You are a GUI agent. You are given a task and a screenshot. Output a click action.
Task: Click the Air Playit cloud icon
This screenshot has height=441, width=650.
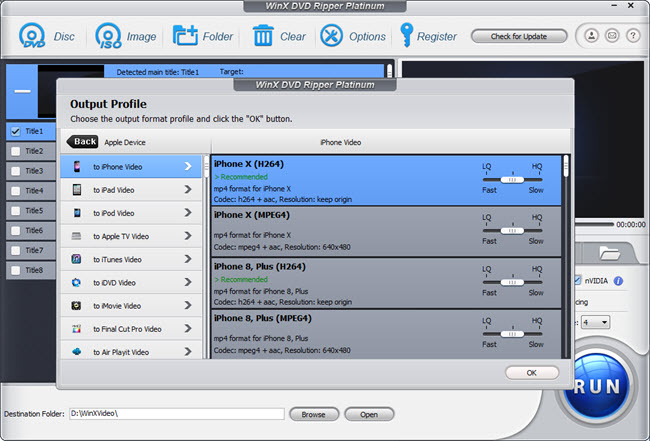pyautogui.click(x=76, y=352)
